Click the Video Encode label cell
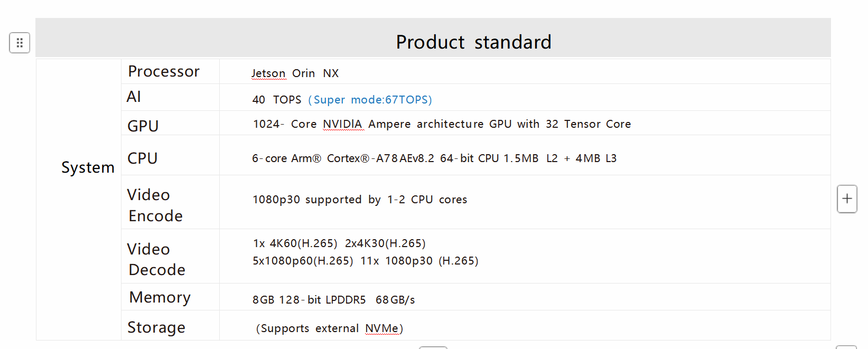 pos(170,202)
